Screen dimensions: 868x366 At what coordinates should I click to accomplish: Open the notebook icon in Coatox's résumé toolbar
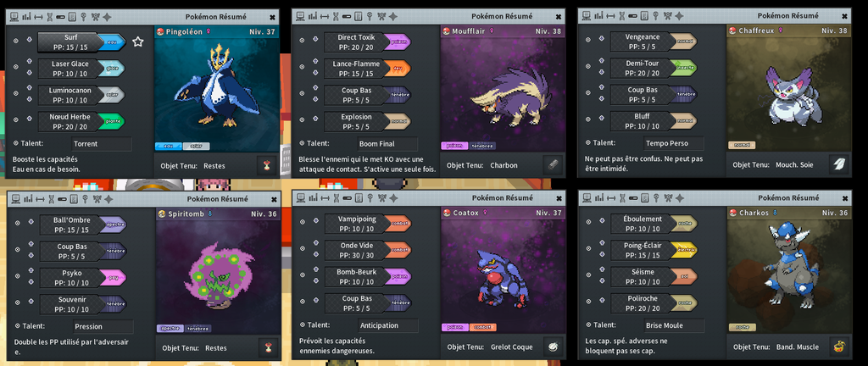click(359, 197)
